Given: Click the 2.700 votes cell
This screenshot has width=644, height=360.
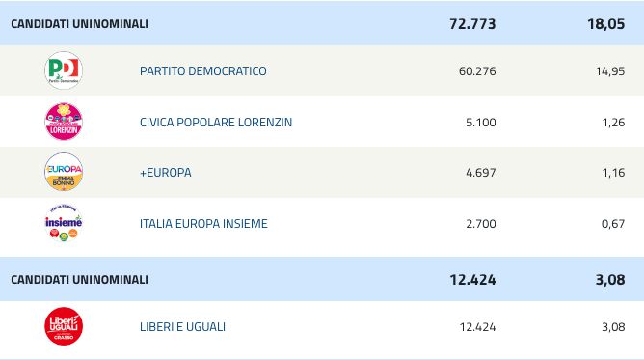Looking at the screenshot, I should pos(480,224).
